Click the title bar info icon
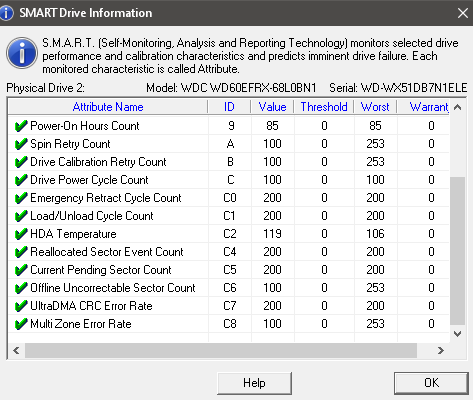The height and width of the screenshot is (400, 473). (6, 13)
